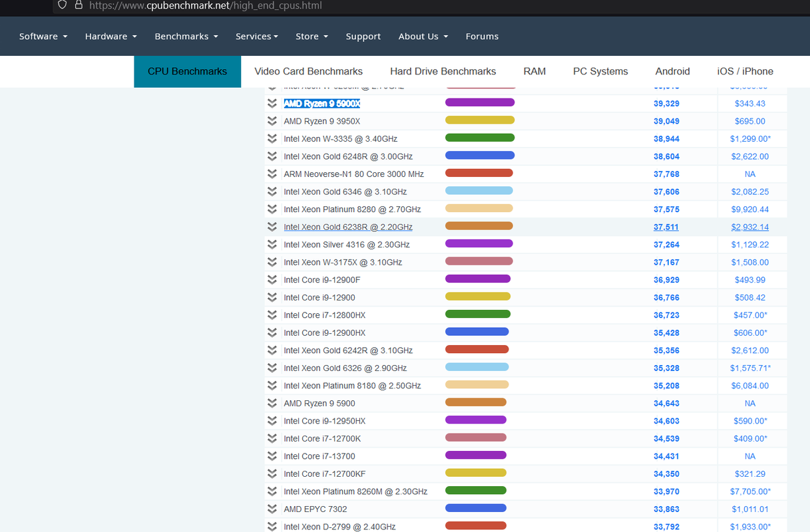Click the $1,129.22 price link
This screenshot has width=810, height=532.
pos(750,245)
